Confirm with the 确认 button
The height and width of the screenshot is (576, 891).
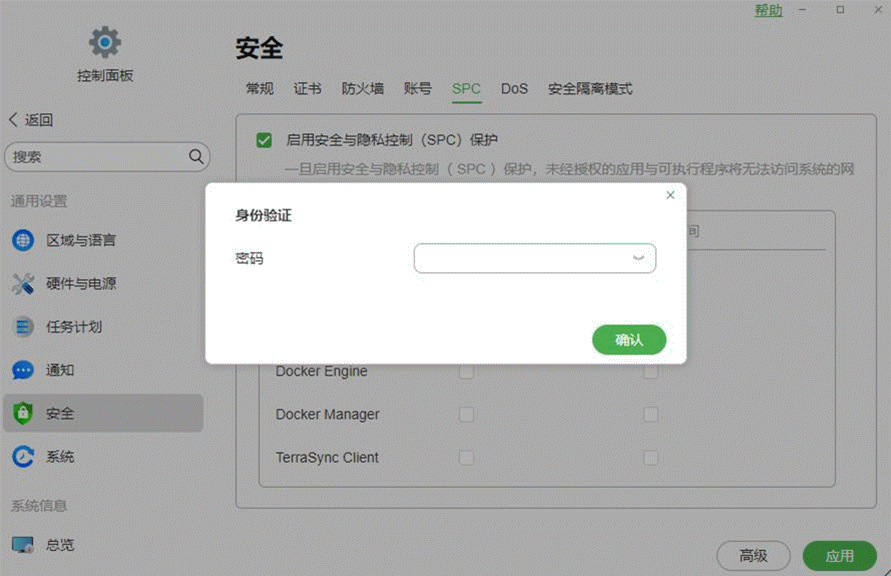629,339
